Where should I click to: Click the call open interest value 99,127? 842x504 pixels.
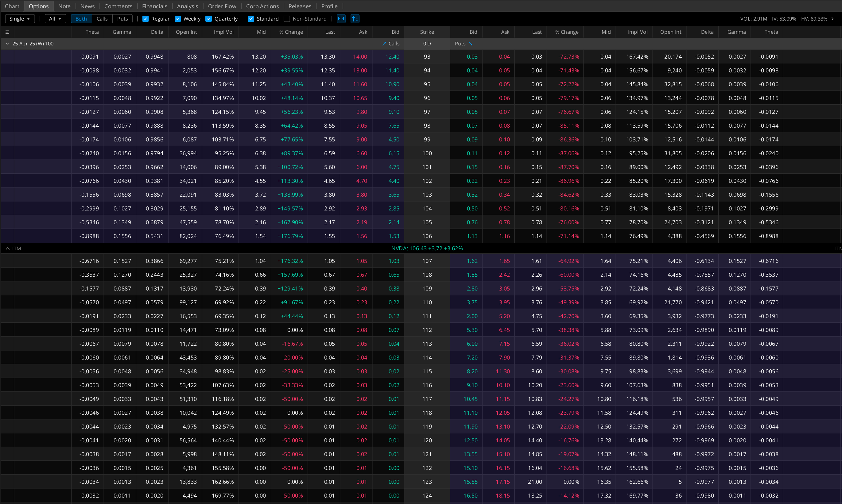[x=188, y=302]
